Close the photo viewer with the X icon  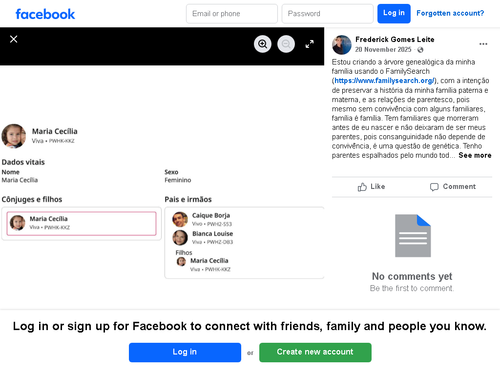click(x=14, y=39)
